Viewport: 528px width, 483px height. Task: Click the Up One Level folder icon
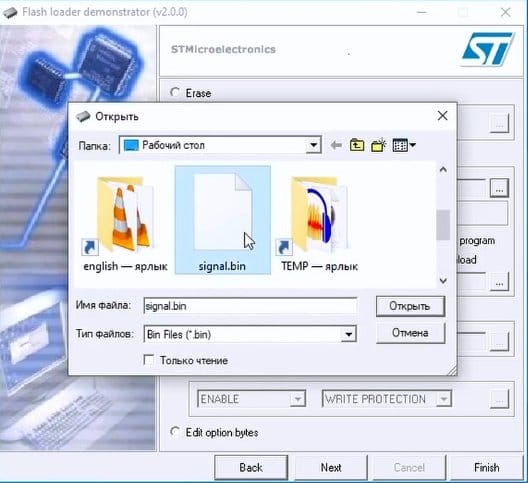[357, 145]
